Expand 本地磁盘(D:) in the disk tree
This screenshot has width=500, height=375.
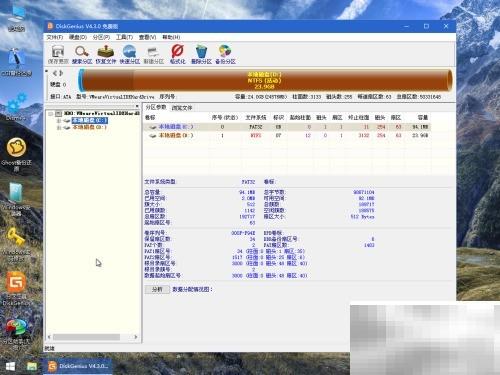pyautogui.click(x=59, y=127)
